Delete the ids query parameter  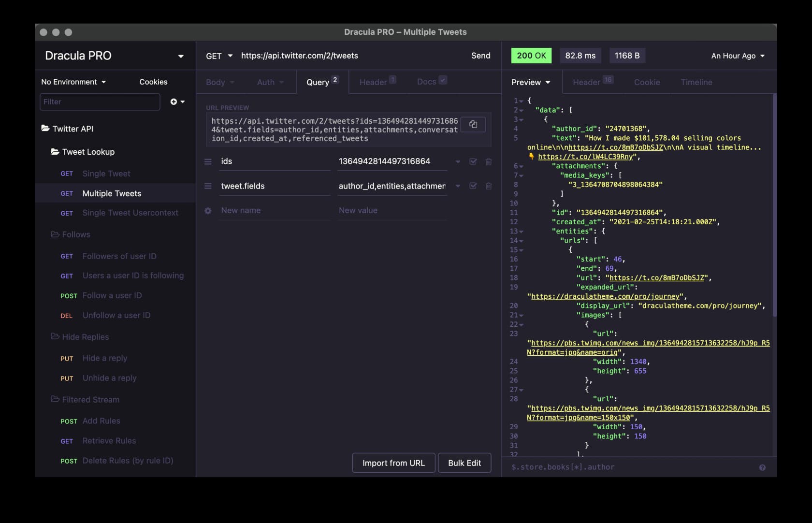coord(489,161)
